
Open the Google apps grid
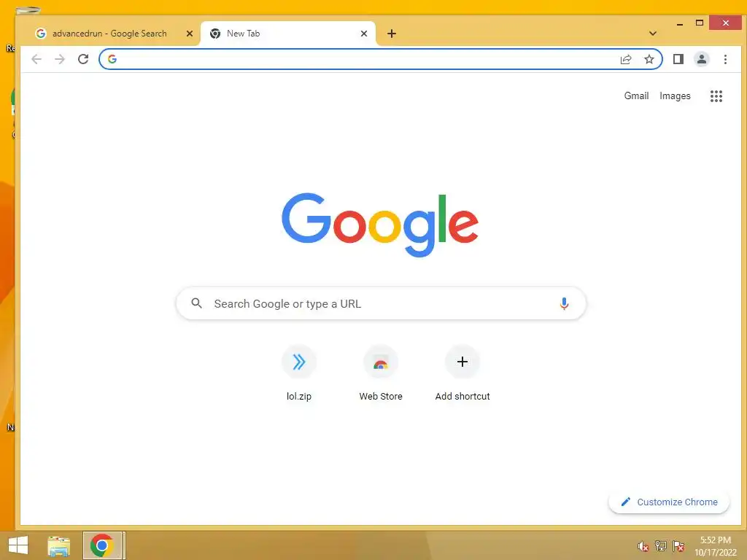(x=716, y=96)
